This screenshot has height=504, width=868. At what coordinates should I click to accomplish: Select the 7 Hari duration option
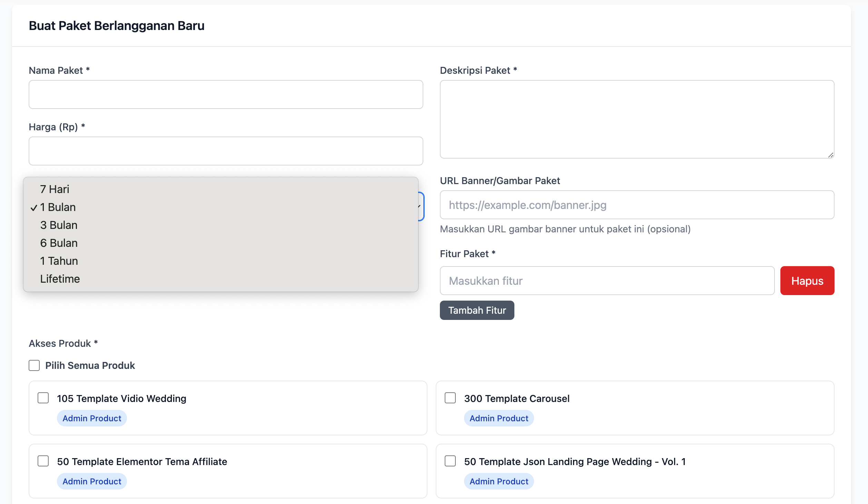click(55, 189)
